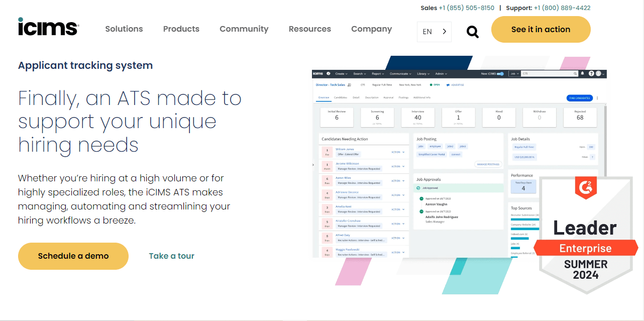Click the Initial Review stage card
This screenshot has height=321, width=644.
point(337,117)
